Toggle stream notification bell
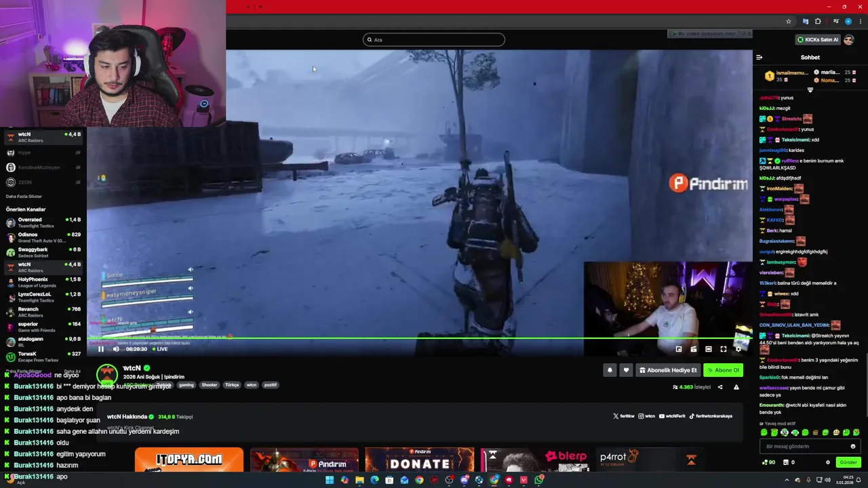The width and height of the screenshot is (868, 488). point(610,370)
